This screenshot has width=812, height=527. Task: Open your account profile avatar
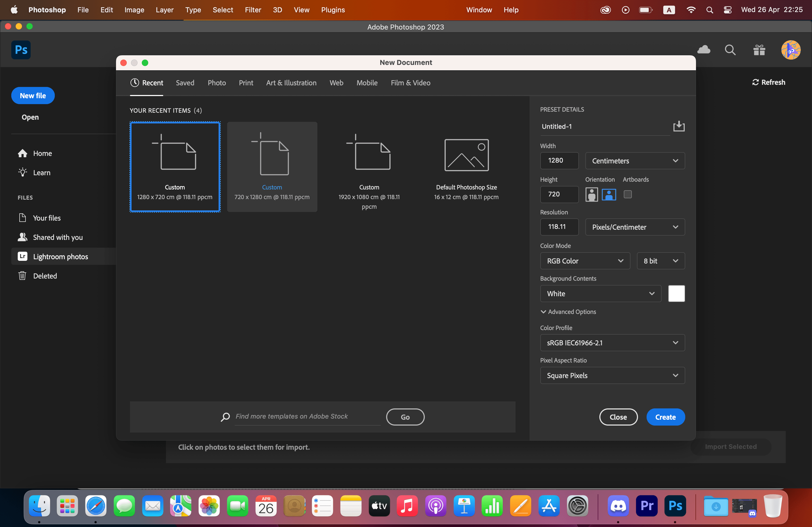[791, 50]
